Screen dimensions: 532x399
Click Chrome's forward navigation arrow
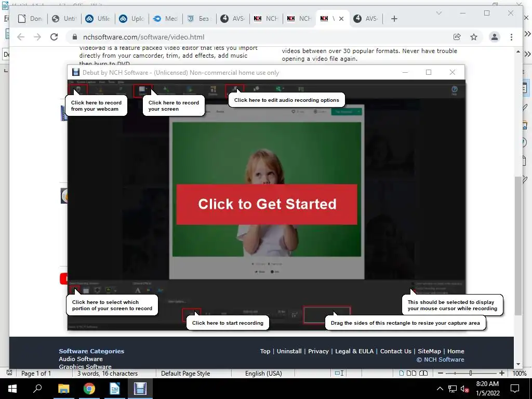tap(37, 37)
